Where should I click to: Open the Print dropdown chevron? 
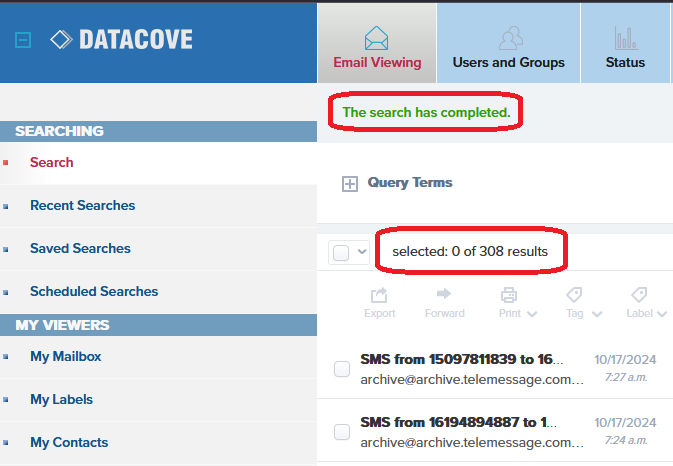pyautogui.click(x=532, y=314)
